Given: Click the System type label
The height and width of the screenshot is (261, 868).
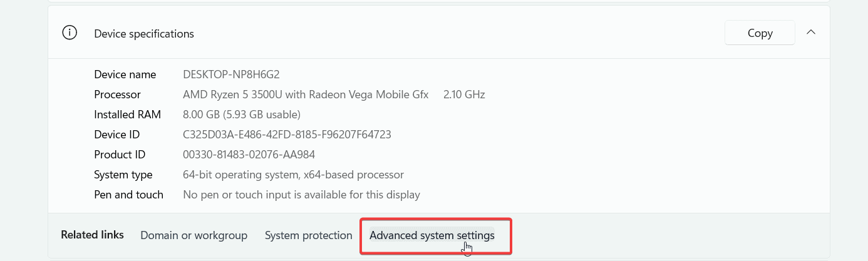Looking at the screenshot, I should click(123, 175).
